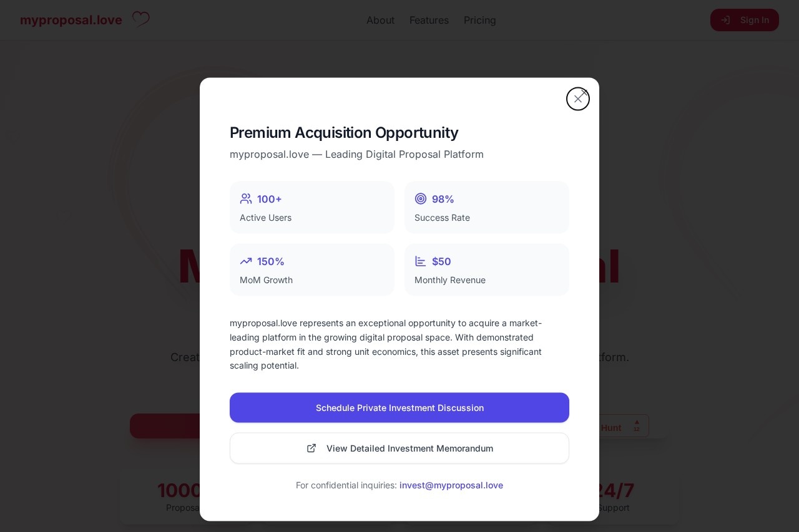Image resolution: width=799 pixels, height=532 pixels.
Task: Click the Sign In button
Action: point(745,20)
